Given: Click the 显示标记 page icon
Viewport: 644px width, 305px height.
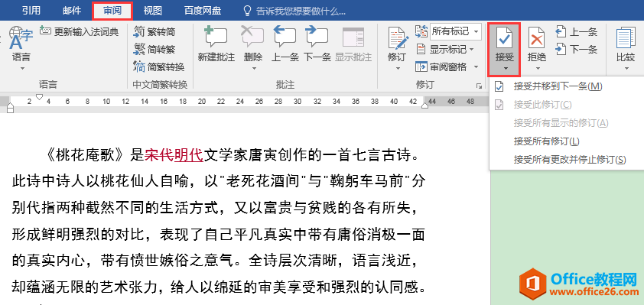Looking at the screenshot, I should point(421,50).
